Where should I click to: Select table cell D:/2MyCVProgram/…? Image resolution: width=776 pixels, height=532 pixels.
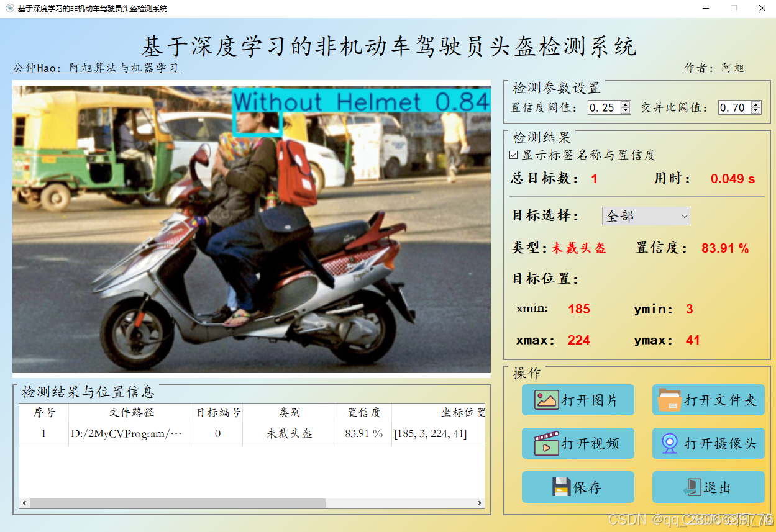(x=131, y=433)
